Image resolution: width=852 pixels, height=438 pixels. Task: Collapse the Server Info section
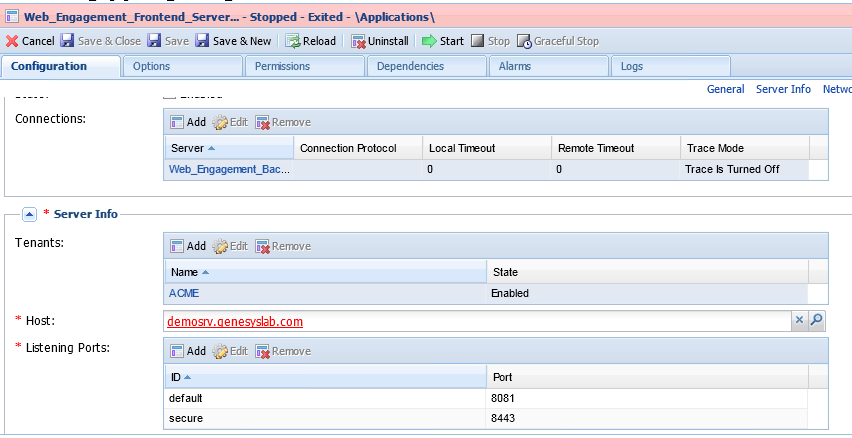pyautogui.click(x=29, y=215)
